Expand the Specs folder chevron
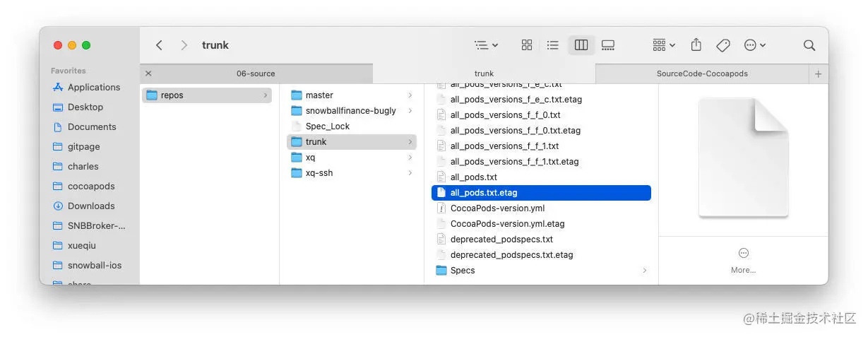Image resolution: width=868 pixels, height=337 pixels. [645, 271]
